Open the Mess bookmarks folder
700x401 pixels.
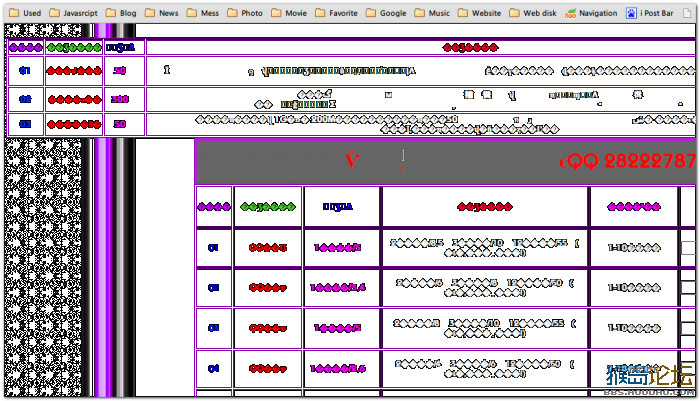point(203,13)
